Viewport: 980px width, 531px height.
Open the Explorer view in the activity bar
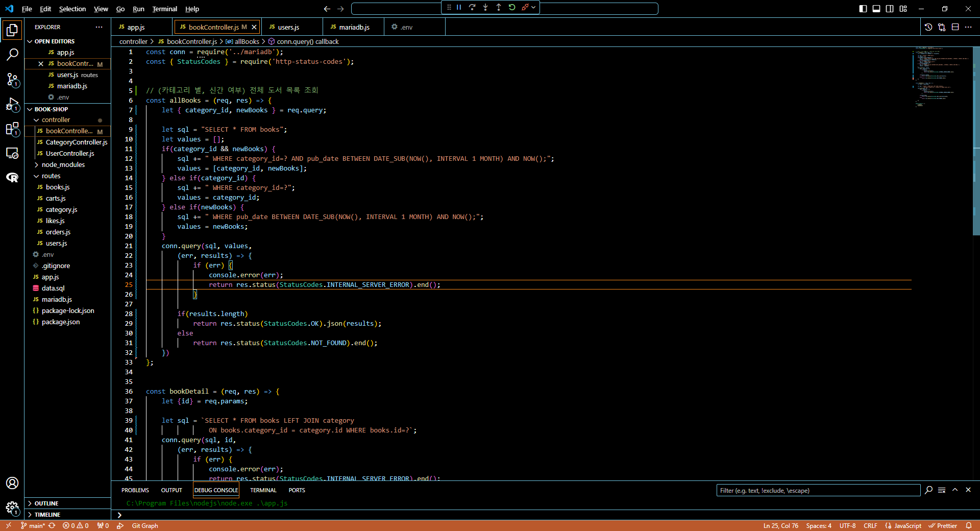click(12, 30)
